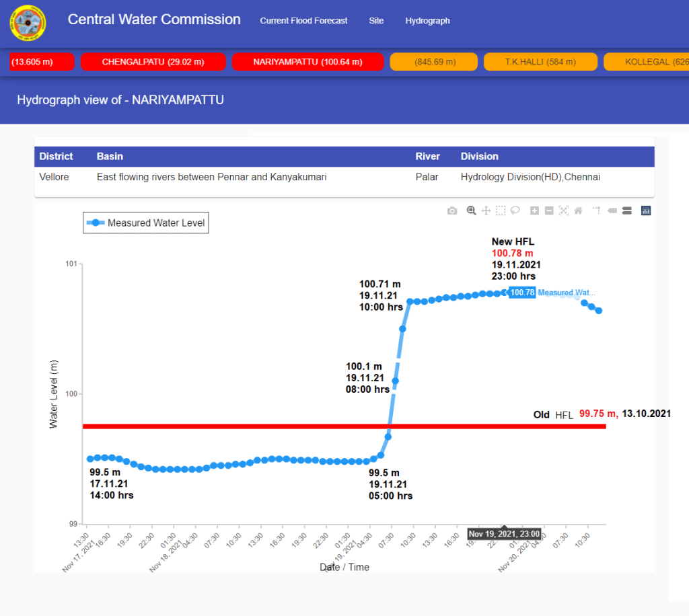Activate the Pan tool in chart toolbar
Viewport: 689px width, 616px height.
point(486,210)
